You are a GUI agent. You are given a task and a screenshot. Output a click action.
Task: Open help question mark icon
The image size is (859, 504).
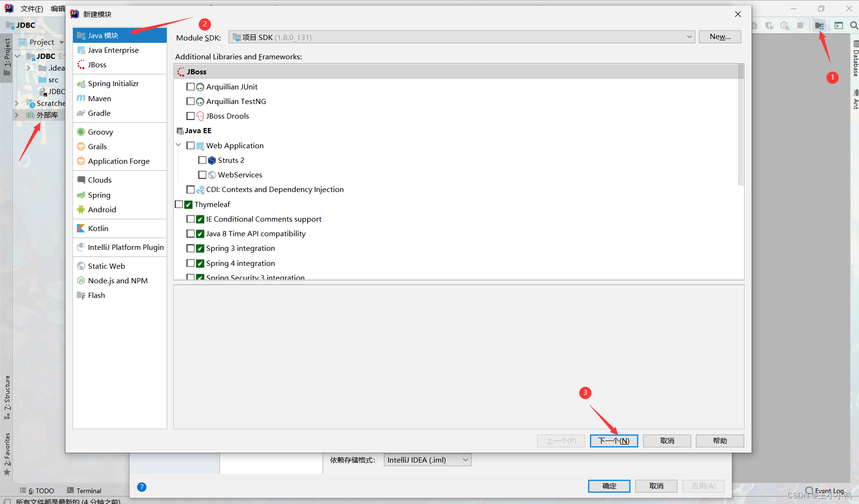click(x=142, y=487)
